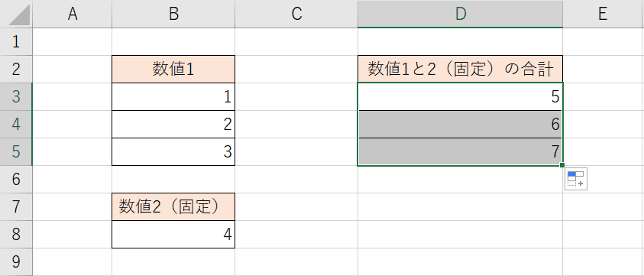This screenshot has height=276, width=644.
Task: Select cell D5 showing 7
Action: coord(461,152)
